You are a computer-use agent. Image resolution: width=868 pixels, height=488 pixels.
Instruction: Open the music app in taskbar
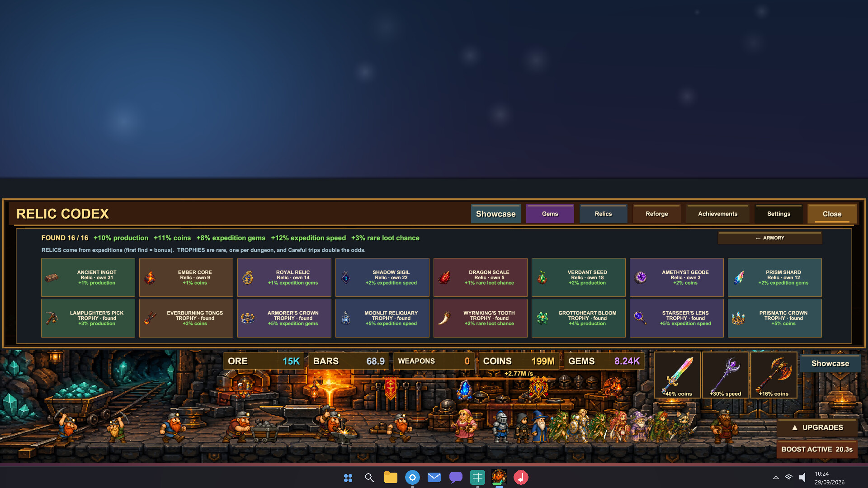[521, 477]
